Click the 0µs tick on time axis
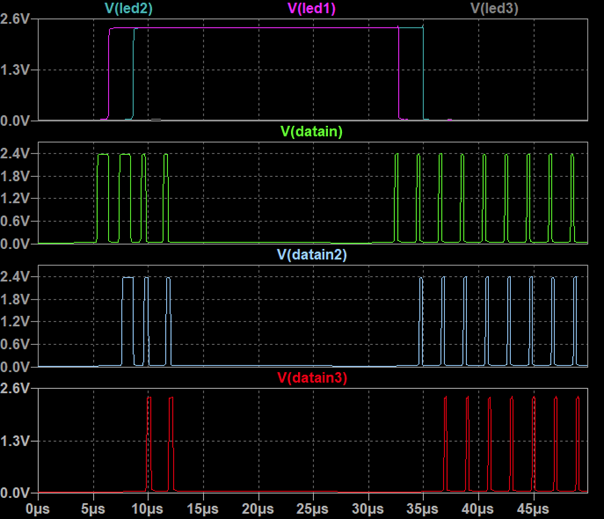The width and height of the screenshot is (604, 519). coord(37,509)
